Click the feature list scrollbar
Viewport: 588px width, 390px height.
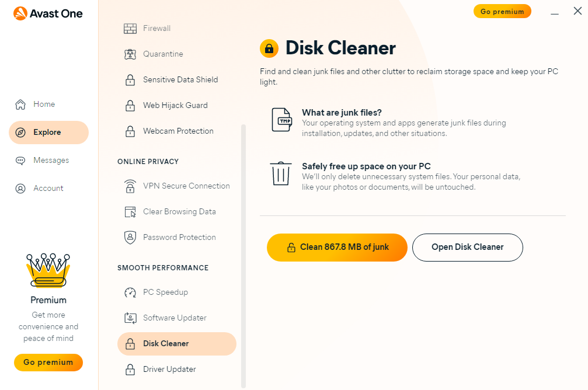pyautogui.click(x=243, y=256)
